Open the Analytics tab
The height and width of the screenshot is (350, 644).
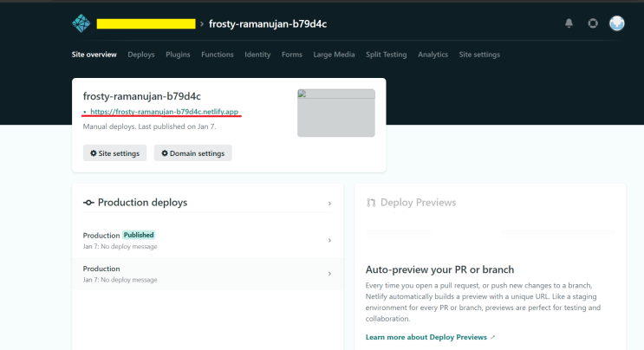click(433, 55)
